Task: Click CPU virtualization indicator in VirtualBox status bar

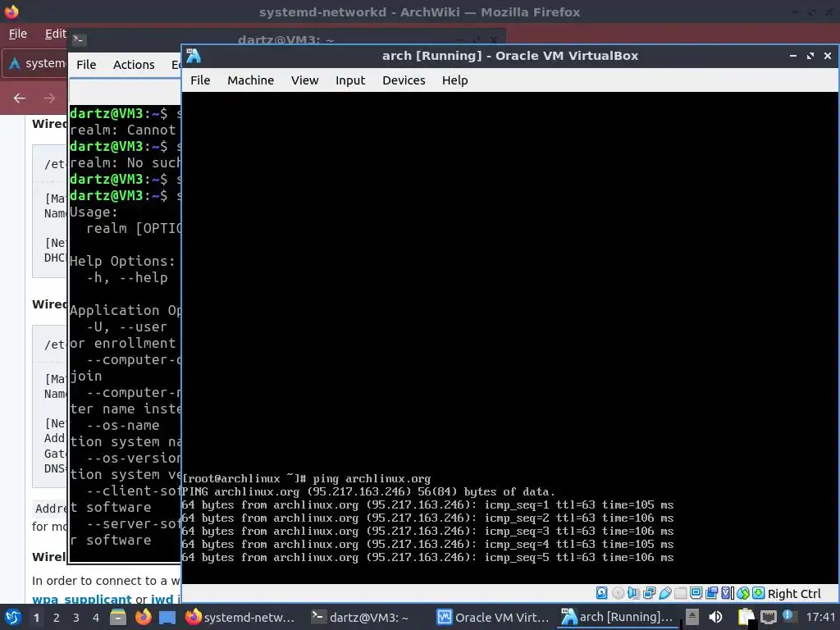Action: pyautogui.click(x=727, y=593)
